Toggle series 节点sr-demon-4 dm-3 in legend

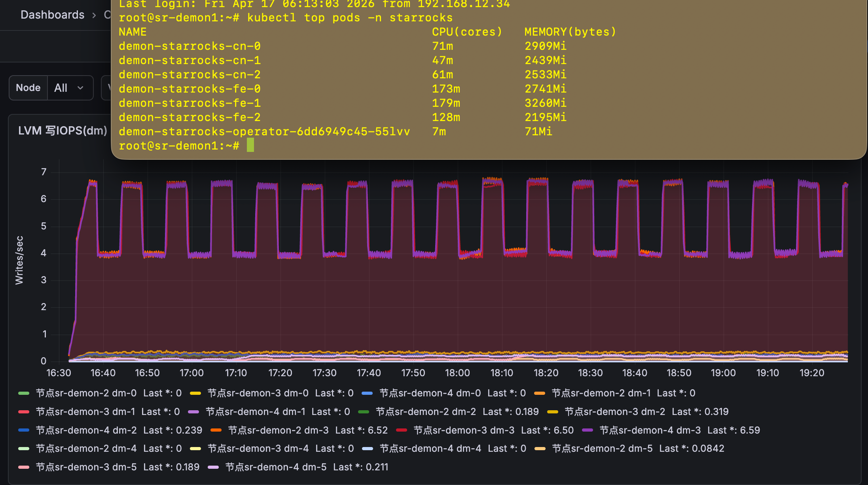[x=650, y=430]
